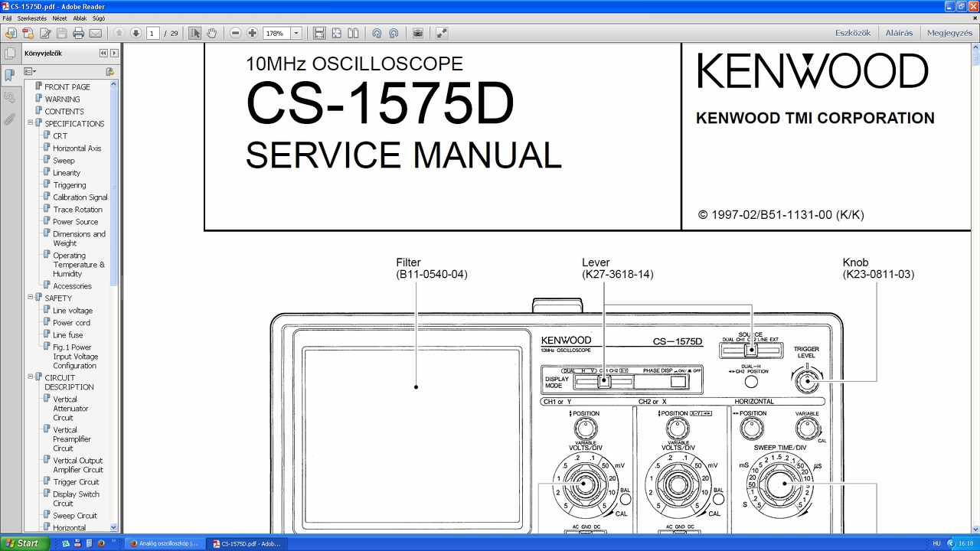This screenshot has height=551, width=980.
Task: Click the Print file toolbar icon
Action: pyautogui.click(x=78, y=33)
